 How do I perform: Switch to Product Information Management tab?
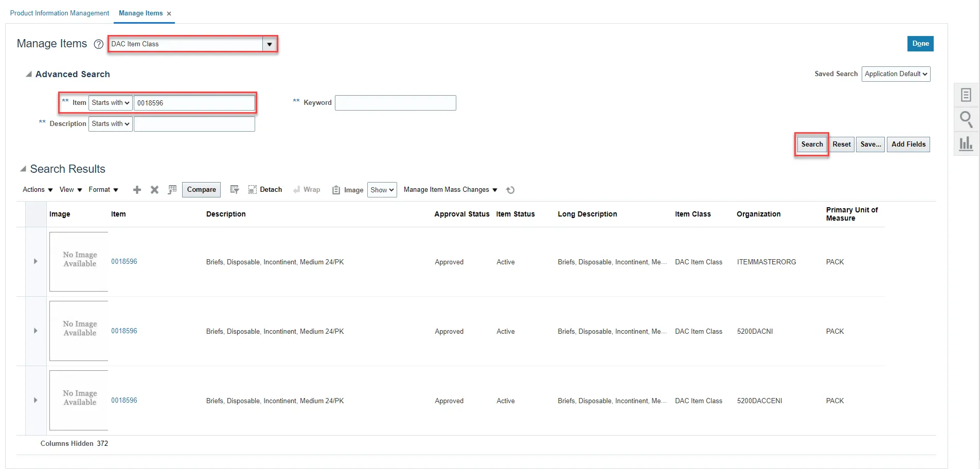(x=60, y=13)
